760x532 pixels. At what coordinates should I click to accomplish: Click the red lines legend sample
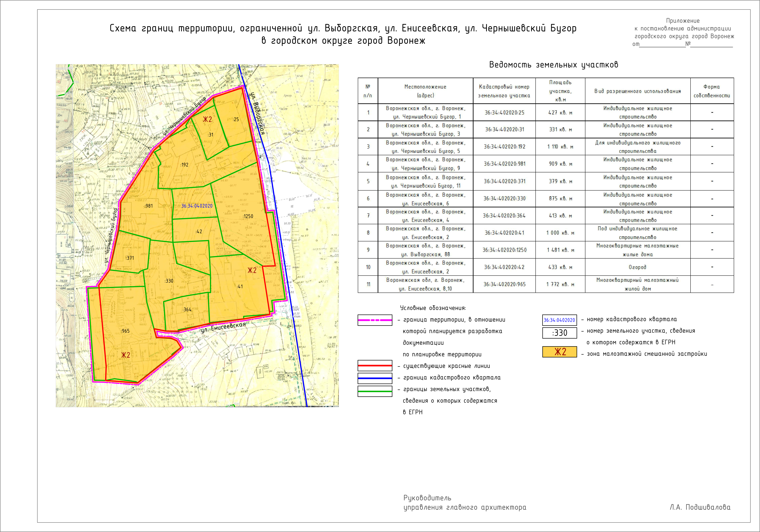point(375,366)
